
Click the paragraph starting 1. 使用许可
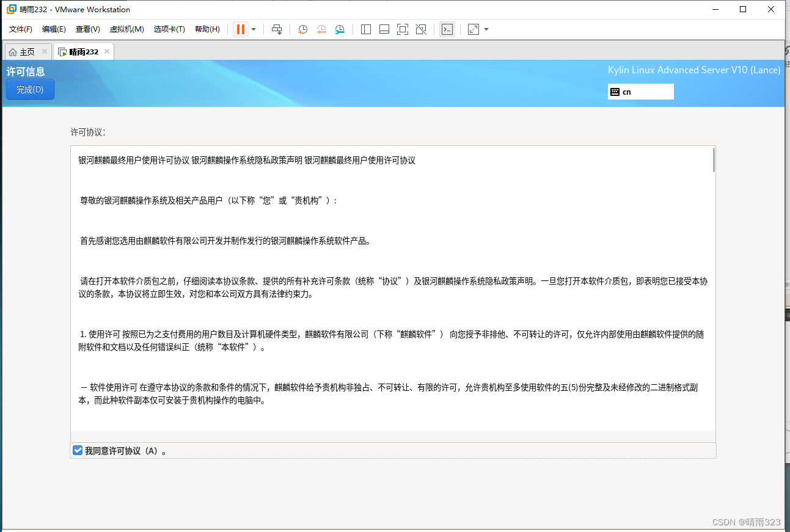click(x=391, y=341)
